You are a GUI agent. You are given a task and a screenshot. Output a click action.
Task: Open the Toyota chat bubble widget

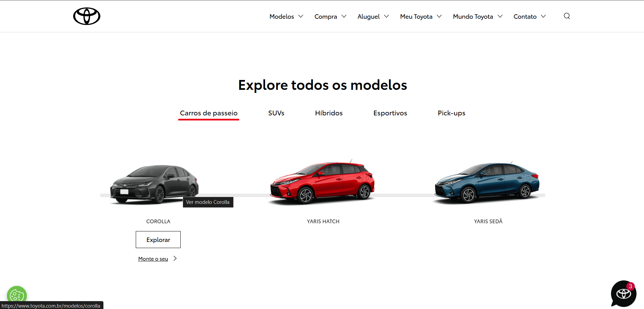coord(623,293)
